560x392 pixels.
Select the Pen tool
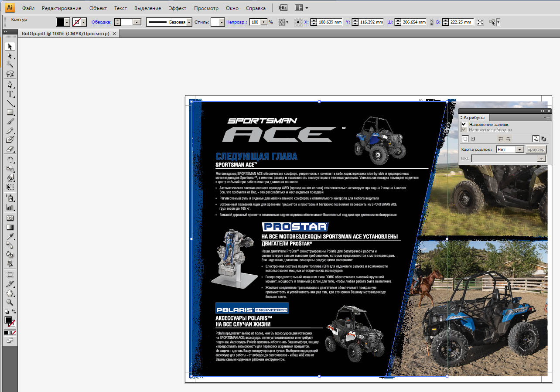(10, 84)
